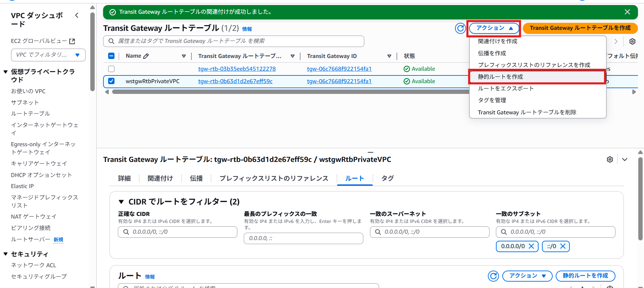Switch to プレフィックスリストのリファレンス tab
The width and height of the screenshot is (644, 288).
pos(274,178)
